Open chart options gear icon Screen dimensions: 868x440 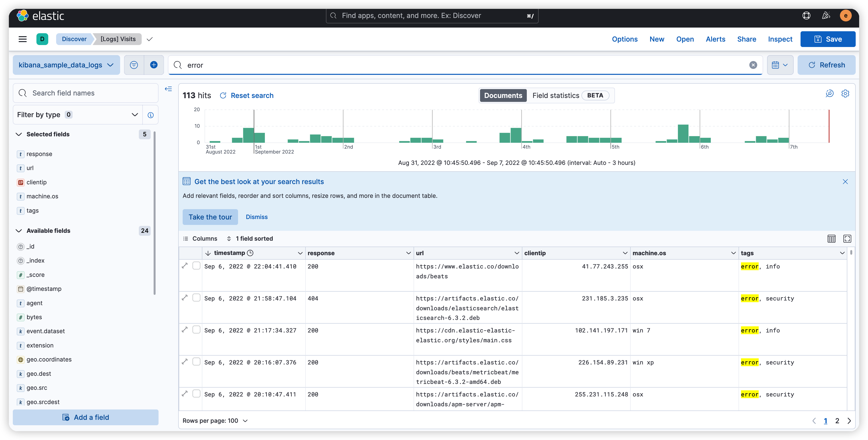click(845, 94)
